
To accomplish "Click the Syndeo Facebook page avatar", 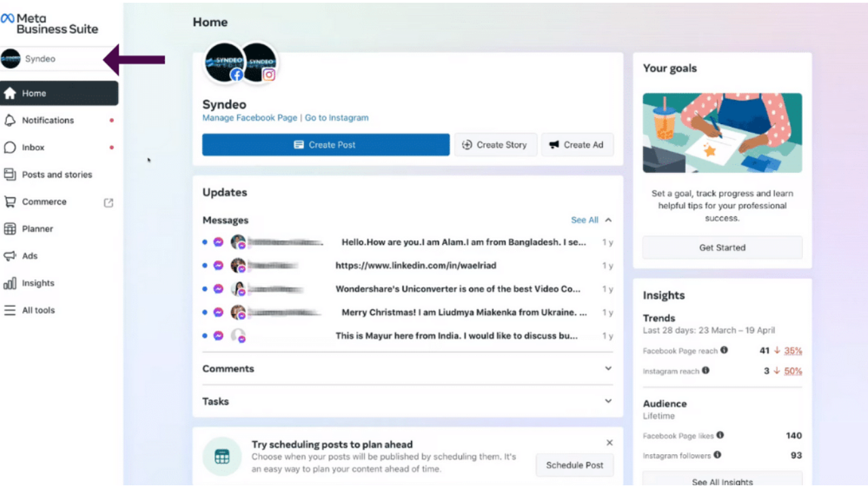I will click(x=224, y=62).
